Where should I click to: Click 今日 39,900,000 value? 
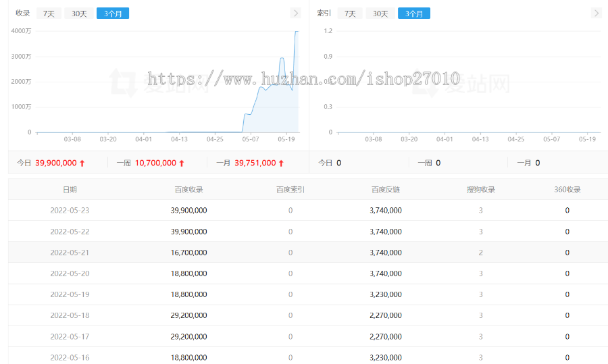[56, 163]
